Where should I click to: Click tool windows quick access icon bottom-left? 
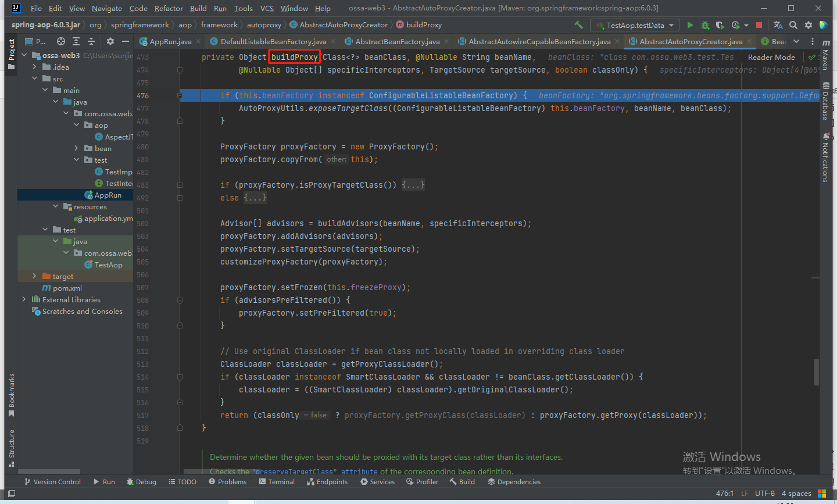12,494
